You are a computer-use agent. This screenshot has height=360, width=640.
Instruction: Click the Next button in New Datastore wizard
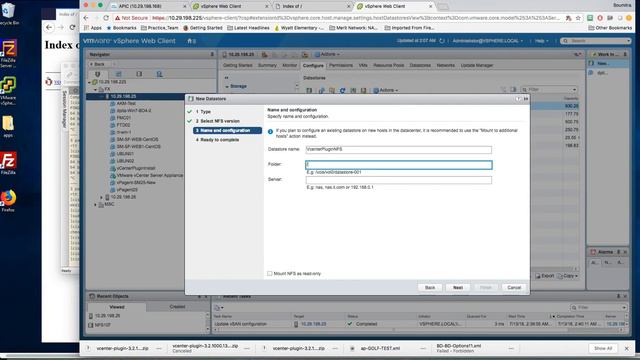(458, 288)
